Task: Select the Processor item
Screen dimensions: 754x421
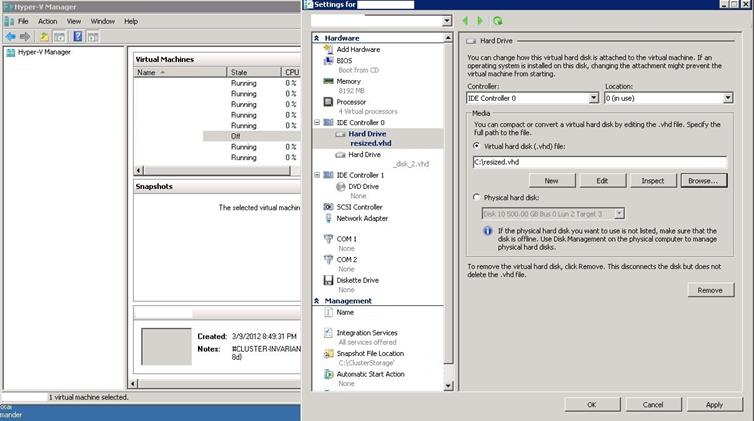Action: [x=351, y=101]
